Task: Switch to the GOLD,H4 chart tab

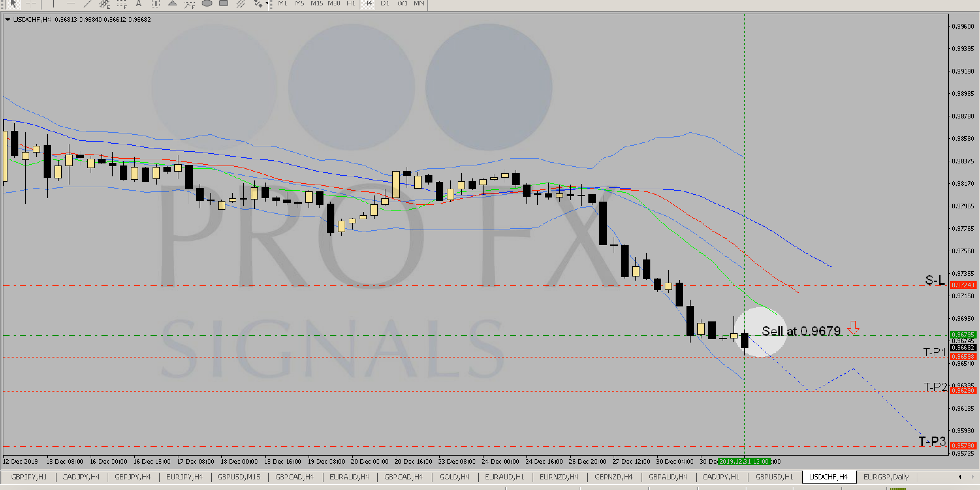Action: coord(454,477)
